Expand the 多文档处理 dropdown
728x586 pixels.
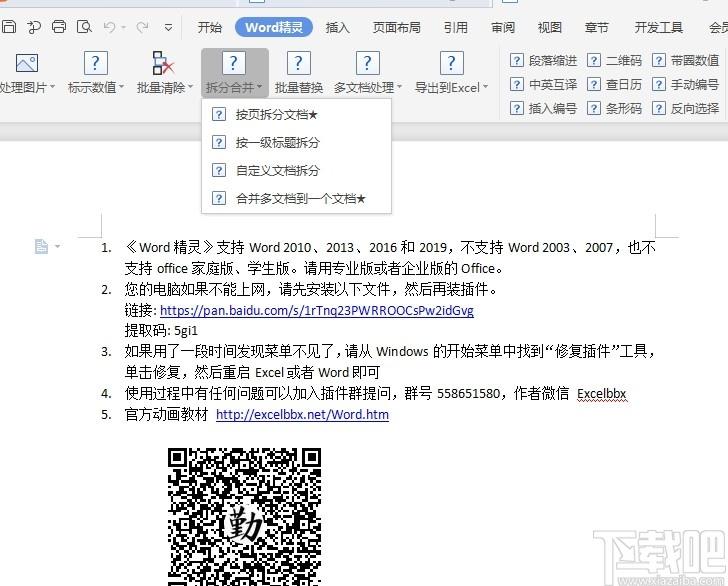(399, 87)
